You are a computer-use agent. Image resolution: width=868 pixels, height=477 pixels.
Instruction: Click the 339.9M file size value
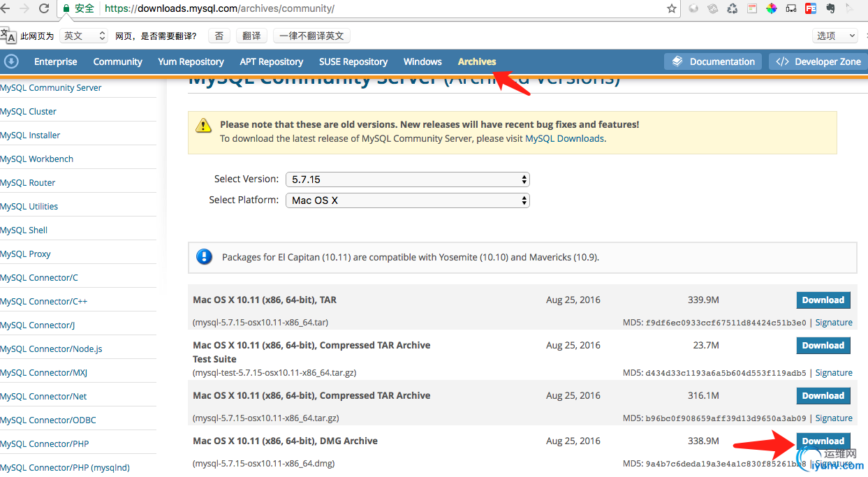(703, 300)
